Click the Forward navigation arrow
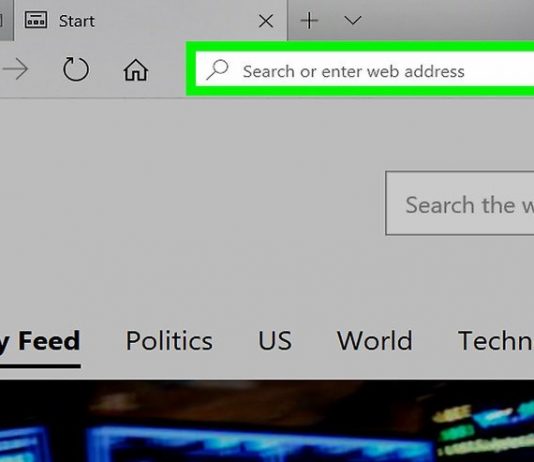Screen dimensions: 534x462 [x=15, y=69]
